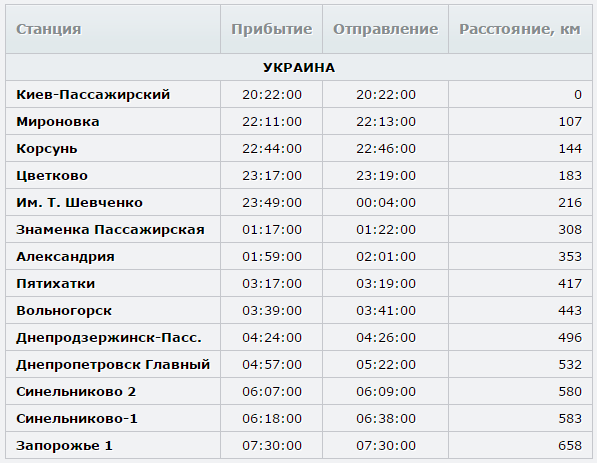Image resolution: width=597 pixels, height=463 pixels.
Task: Click arrival time 04:57:00
Action: [272, 365]
